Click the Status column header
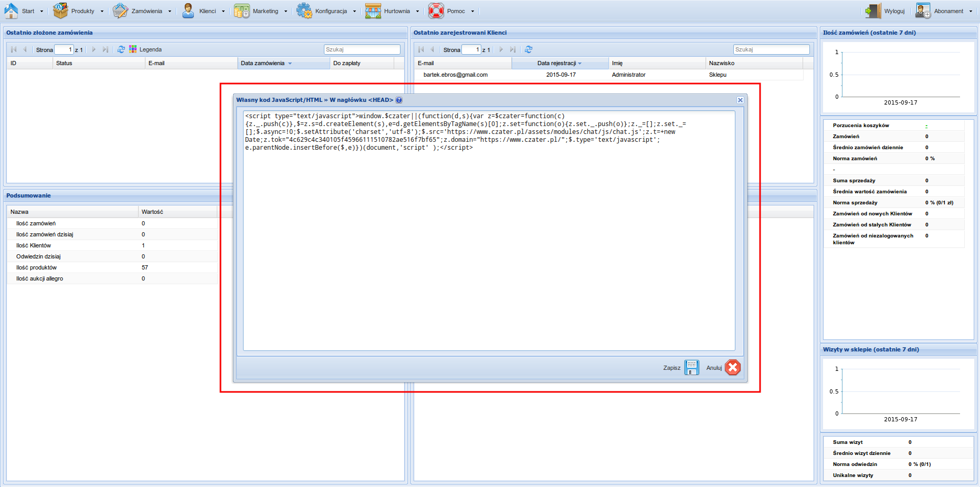Screen dimensions: 980x487 [x=99, y=63]
